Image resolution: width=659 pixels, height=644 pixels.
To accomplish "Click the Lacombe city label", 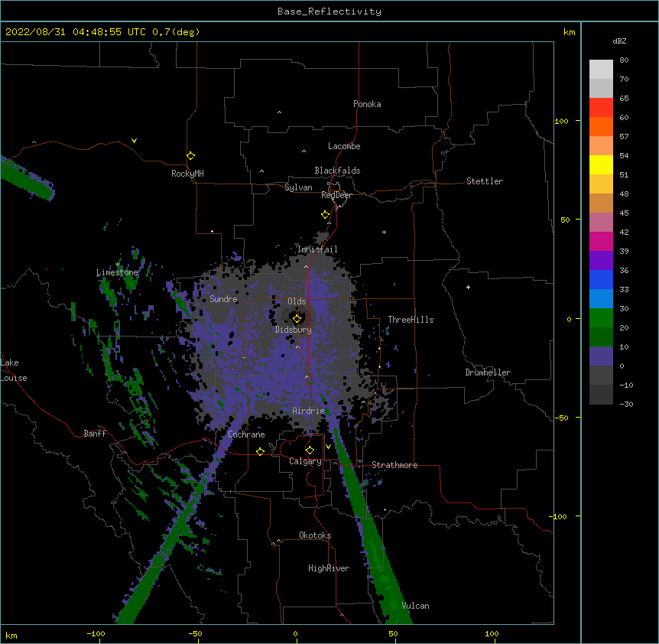I will pyautogui.click(x=344, y=146).
